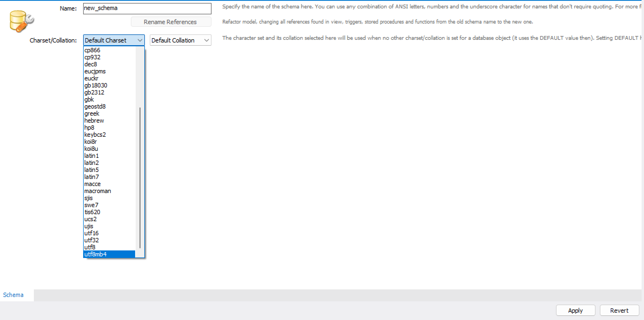Switch to the Schema tab

click(x=13, y=295)
